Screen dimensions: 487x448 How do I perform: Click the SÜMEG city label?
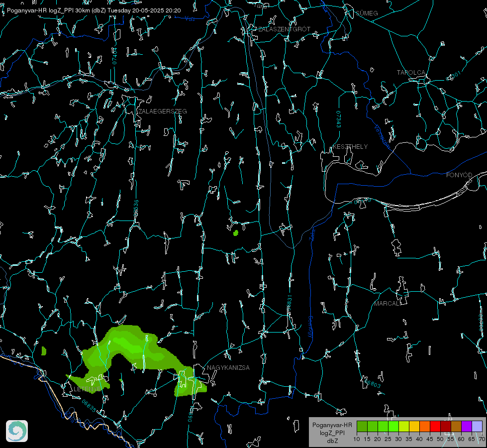[367, 13]
